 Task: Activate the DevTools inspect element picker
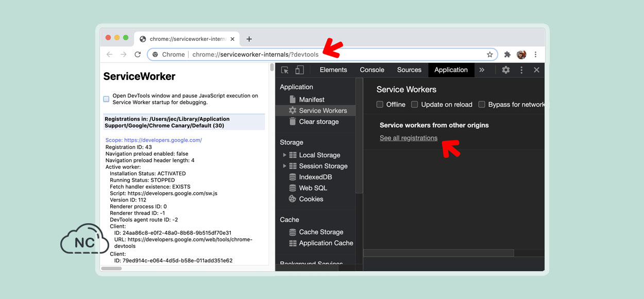tap(285, 70)
